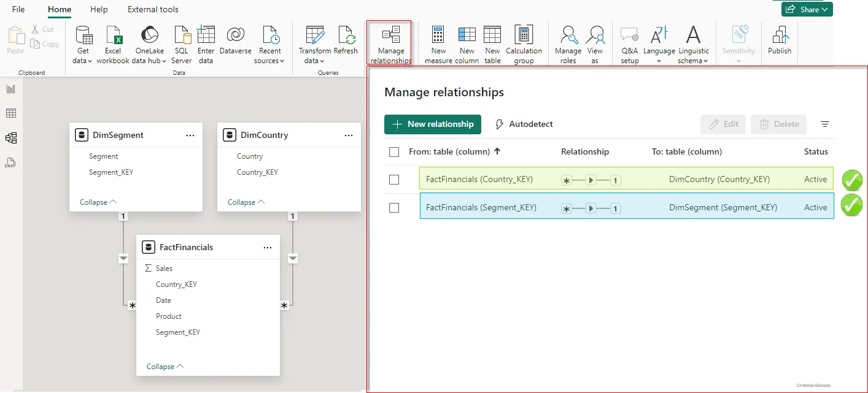The image size is (868, 393).
Task: Collapse the FactFinancials table card
Action: tap(165, 367)
